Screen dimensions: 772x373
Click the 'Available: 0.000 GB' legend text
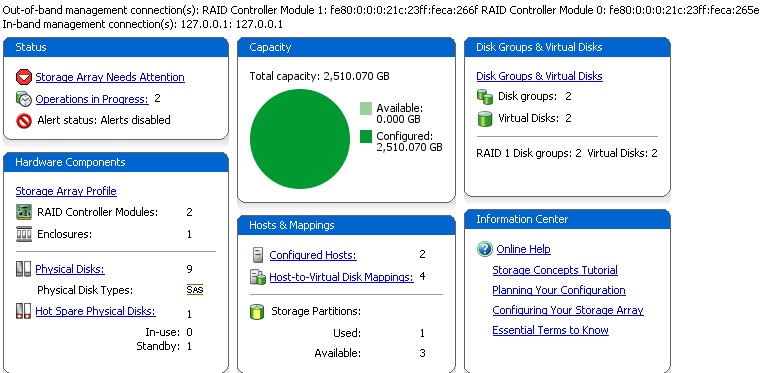399,114
